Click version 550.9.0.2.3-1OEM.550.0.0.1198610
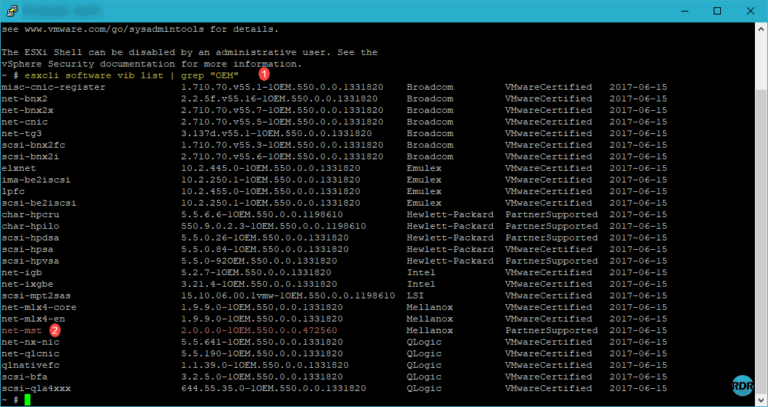 coord(273,226)
